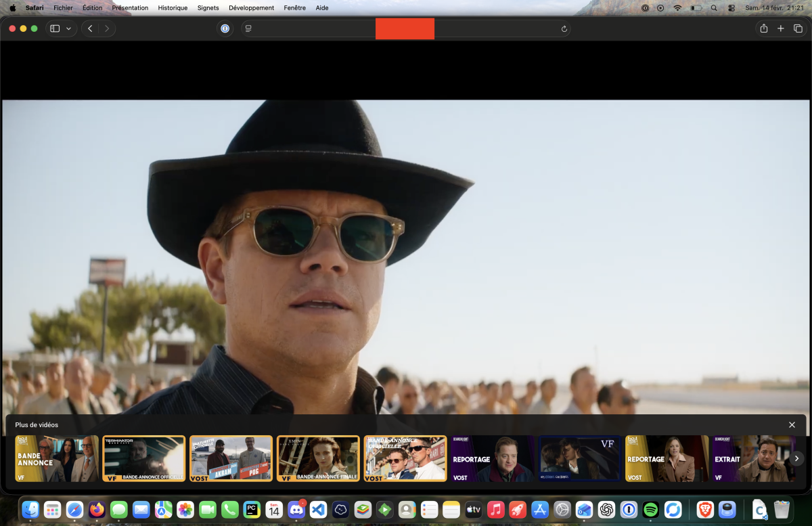The width and height of the screenshot is (812, 526).
Task: Open the Signets menu
Action: (x=208, y=8)
